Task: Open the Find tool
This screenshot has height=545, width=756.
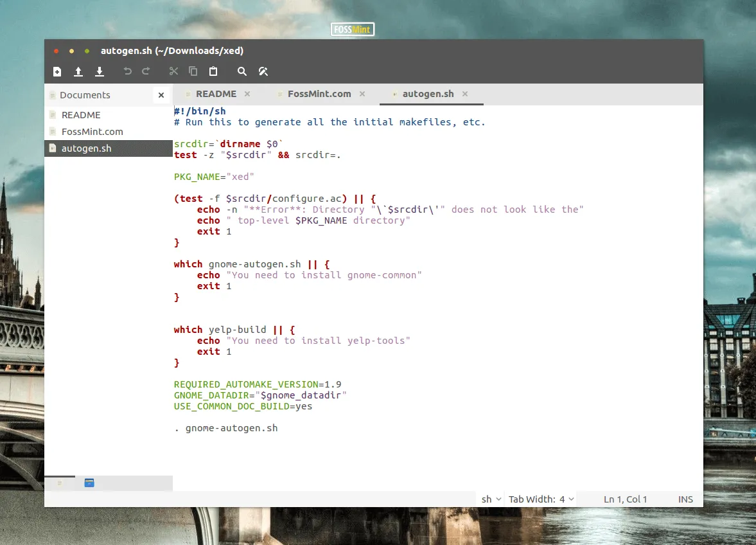Action: click(242, 71)
